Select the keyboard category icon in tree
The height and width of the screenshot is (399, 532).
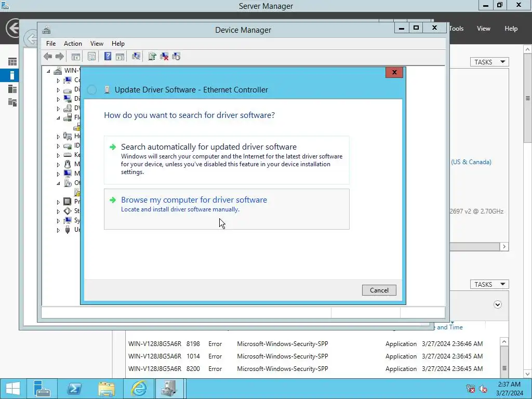[68, 155]
